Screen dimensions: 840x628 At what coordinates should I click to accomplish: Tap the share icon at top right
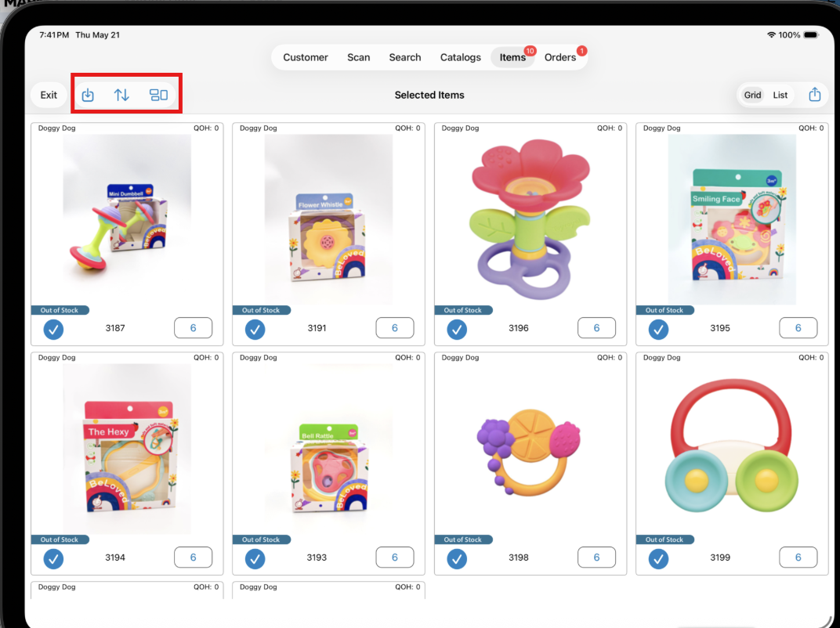tap(814, 94)
